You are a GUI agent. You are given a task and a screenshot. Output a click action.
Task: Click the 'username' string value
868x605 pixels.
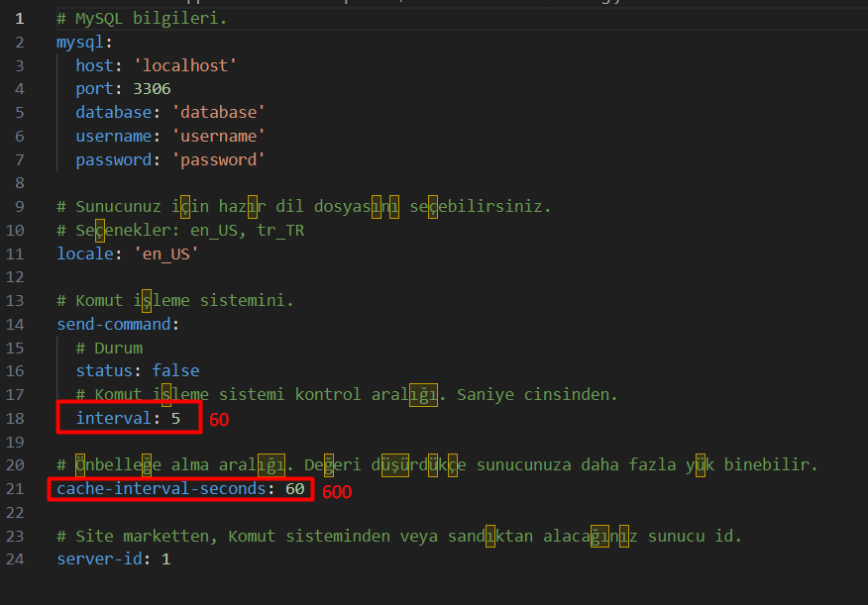218,137
